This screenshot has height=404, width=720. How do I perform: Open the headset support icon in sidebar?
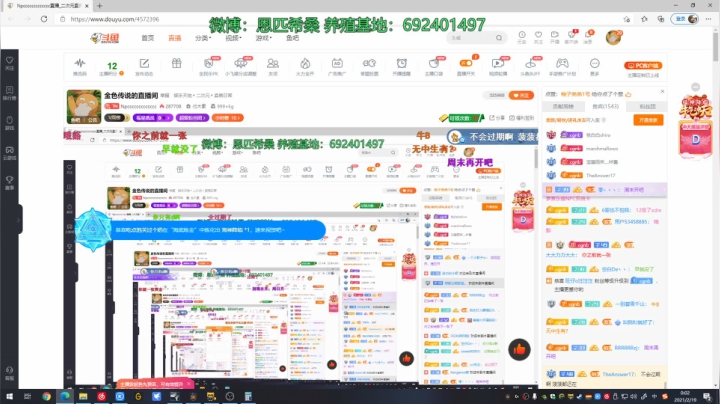(x=10, y=372)
